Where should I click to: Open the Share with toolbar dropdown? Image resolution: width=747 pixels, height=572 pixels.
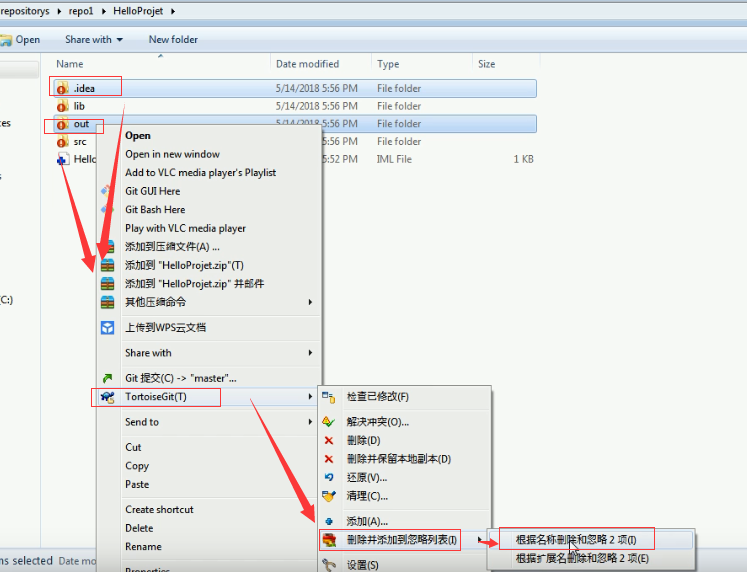tap(94, 40)
